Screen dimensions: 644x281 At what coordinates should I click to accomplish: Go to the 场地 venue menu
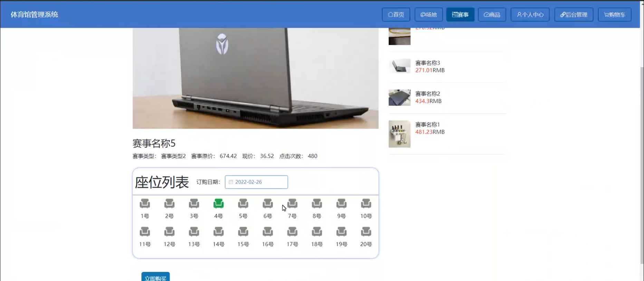(x=429, y=14)
